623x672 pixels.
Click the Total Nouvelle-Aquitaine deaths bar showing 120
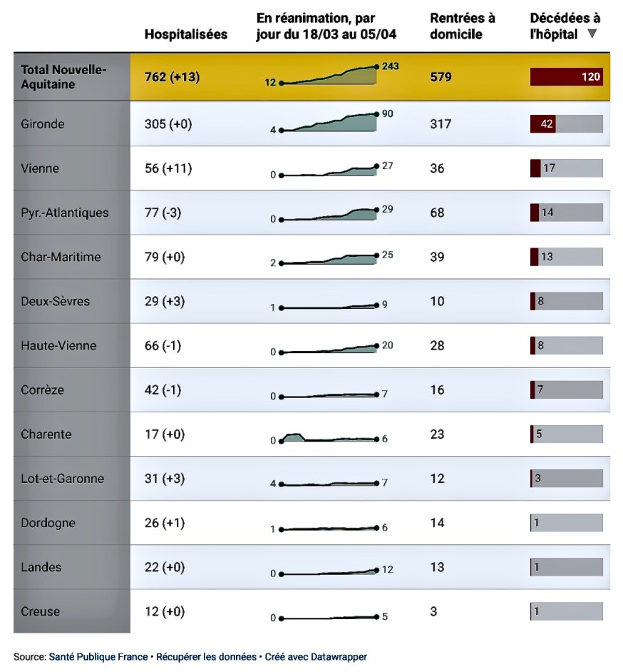(x=566, y=77)
